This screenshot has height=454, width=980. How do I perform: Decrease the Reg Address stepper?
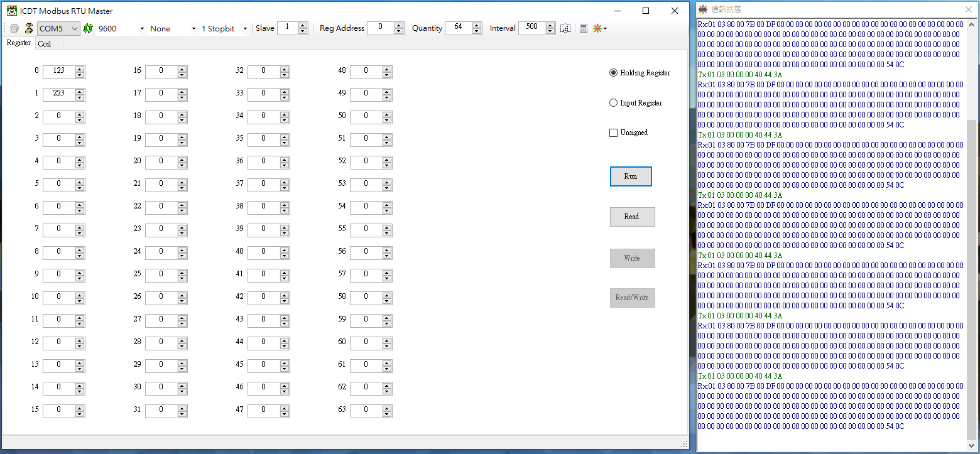399,31
